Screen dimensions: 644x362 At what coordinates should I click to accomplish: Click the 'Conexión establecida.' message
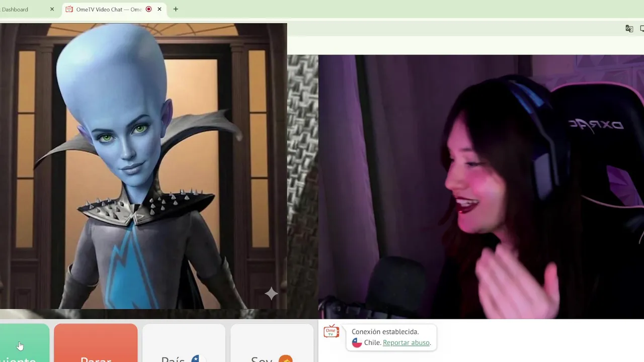pos(385,331)
